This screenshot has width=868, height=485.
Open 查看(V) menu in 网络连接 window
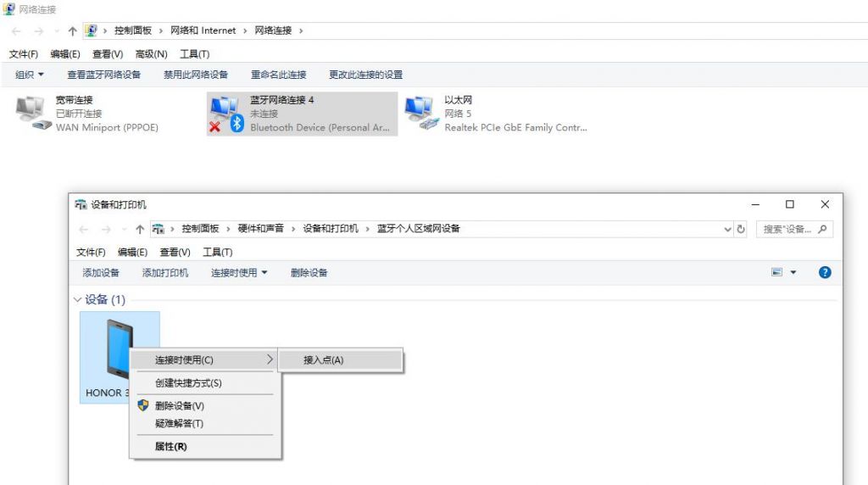(x=108, y=53)
